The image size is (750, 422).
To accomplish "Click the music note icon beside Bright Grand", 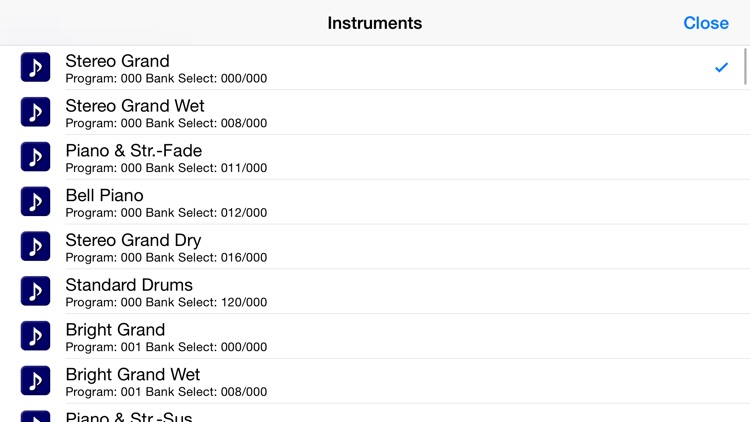I will click(x=35, y=336).
